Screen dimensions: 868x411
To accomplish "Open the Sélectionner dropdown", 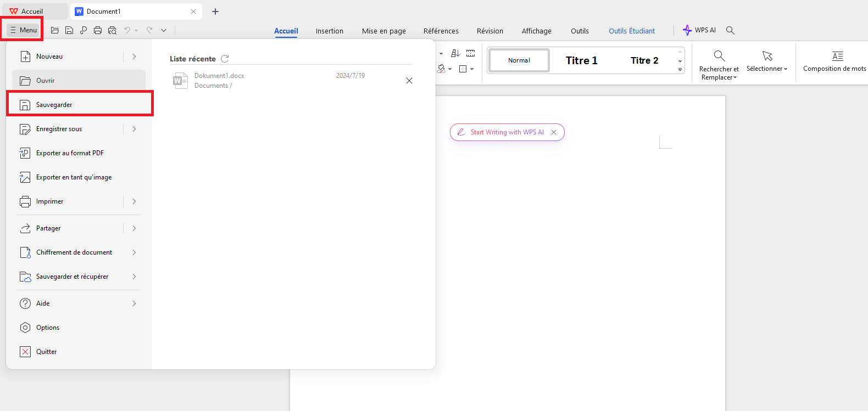I will [x=767, y=62].
